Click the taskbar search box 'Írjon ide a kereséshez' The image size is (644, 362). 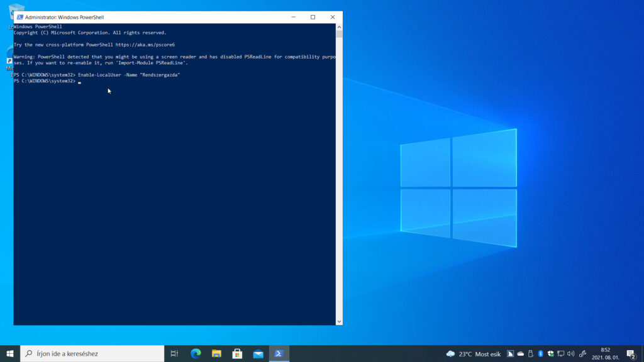[92, 353]
